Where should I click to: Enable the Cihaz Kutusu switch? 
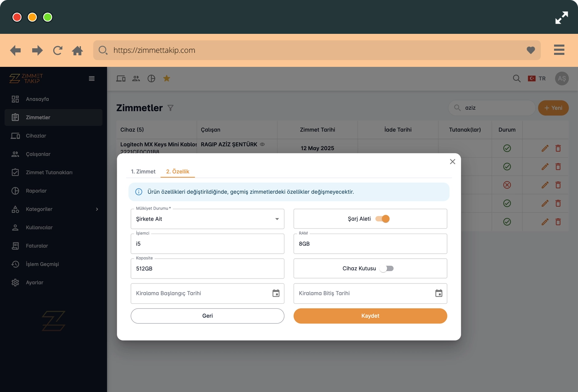[386, 269]
